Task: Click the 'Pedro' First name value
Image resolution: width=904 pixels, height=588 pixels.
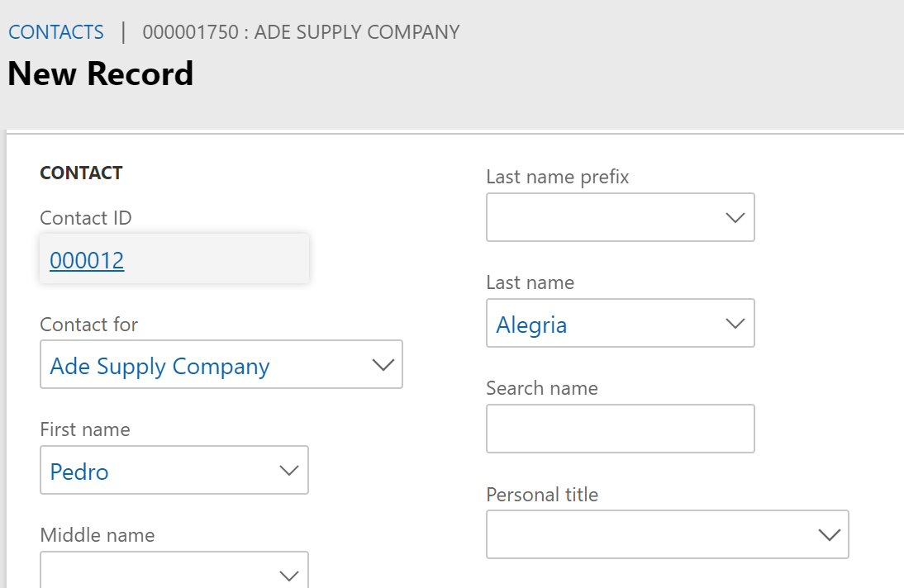Action: click(x=79, y=472)
